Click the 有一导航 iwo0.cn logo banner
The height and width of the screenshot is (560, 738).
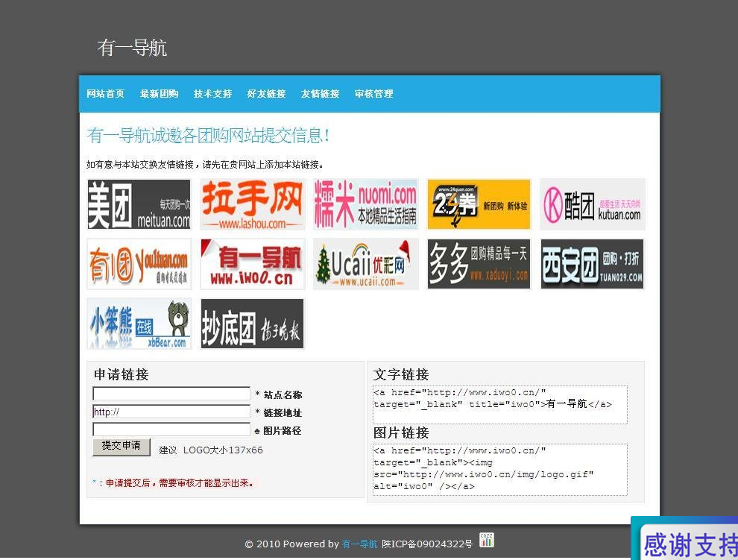coord(252,264)
